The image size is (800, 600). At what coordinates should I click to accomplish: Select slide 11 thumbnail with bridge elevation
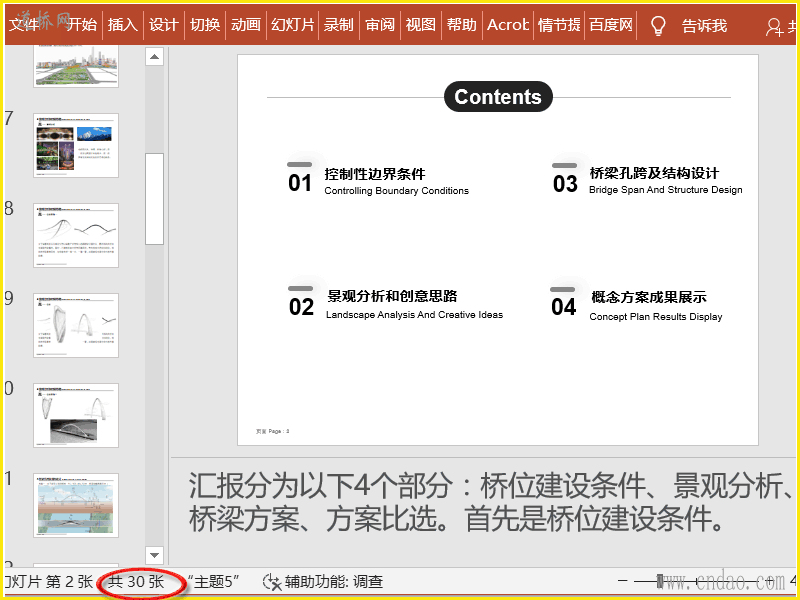point(76,505)
